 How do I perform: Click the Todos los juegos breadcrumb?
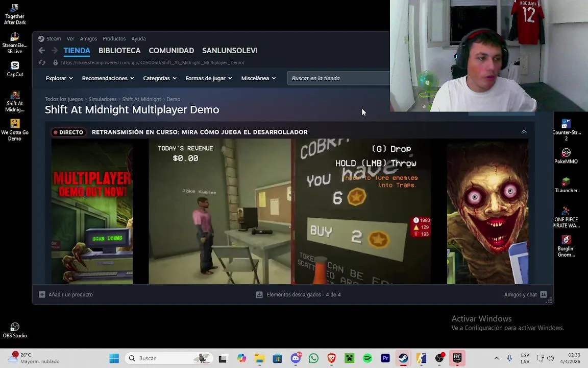coord(64,99)
